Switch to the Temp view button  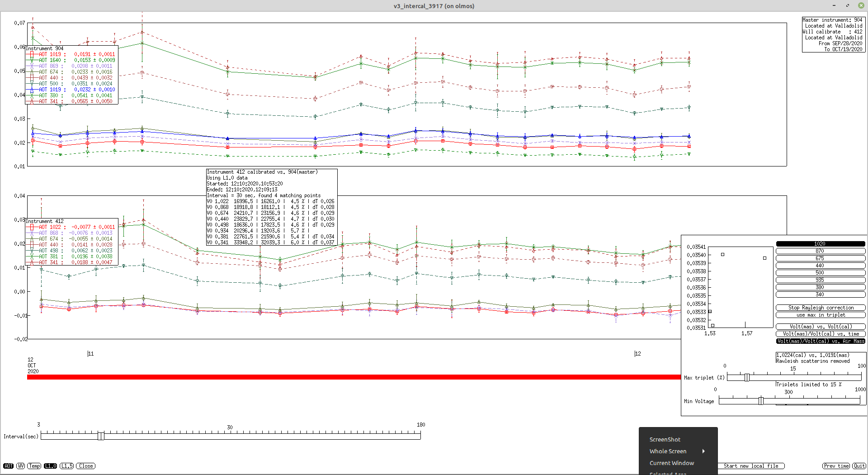tap(34, 466)
